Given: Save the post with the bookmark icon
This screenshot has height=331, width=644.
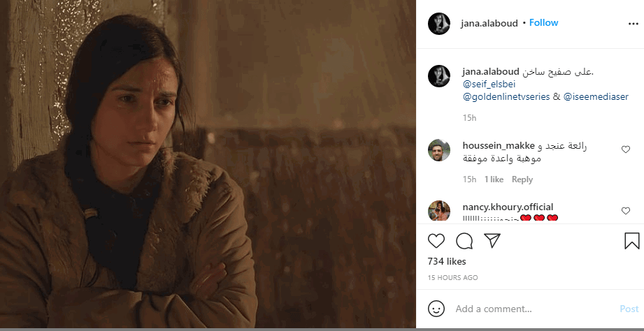Looking at the screenshot, I should [x=631, y=241].
